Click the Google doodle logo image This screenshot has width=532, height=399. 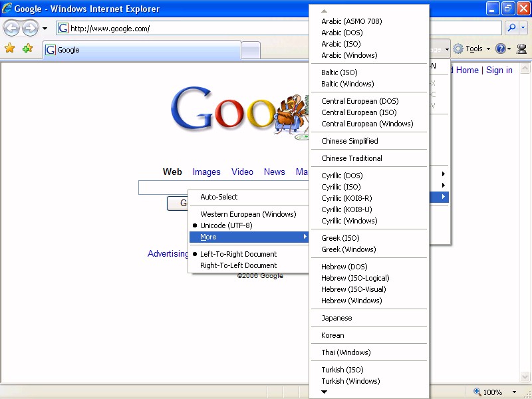239,112
